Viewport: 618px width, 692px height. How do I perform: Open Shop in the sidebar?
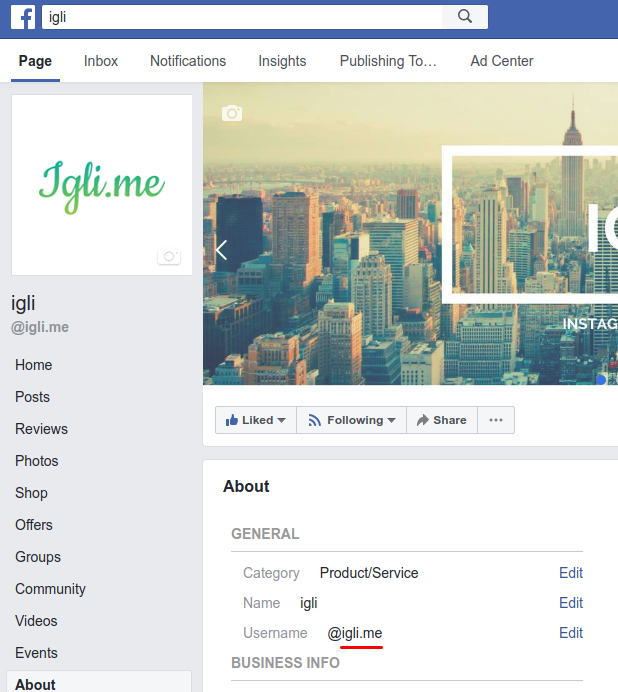click(31, 493)
